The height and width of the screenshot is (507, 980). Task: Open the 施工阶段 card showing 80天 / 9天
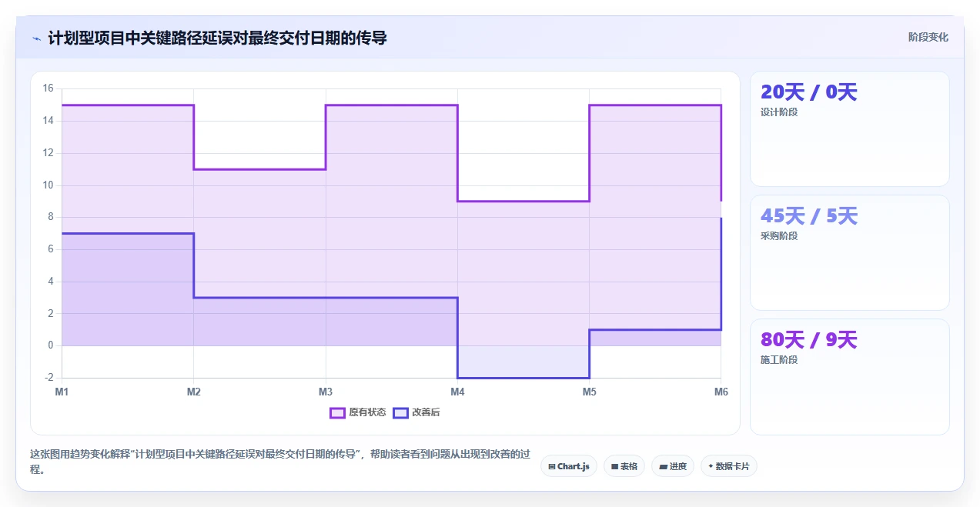point(850,377)
